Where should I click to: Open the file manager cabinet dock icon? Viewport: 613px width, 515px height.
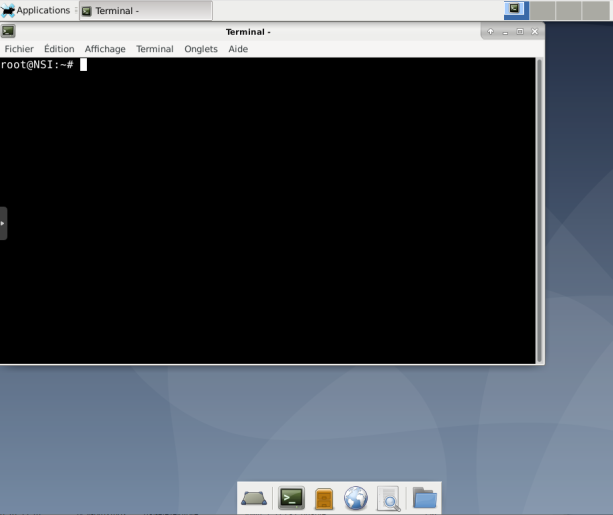(324, 499)
